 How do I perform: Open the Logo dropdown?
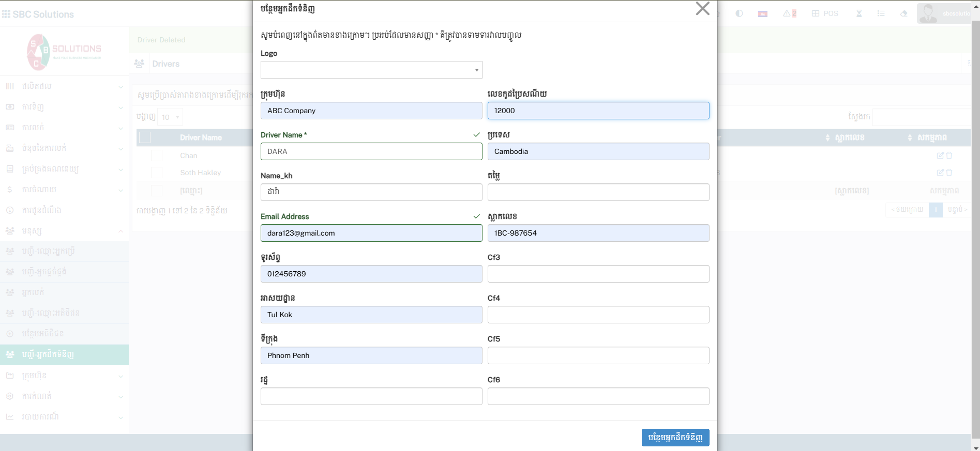[x=371, y=70]
